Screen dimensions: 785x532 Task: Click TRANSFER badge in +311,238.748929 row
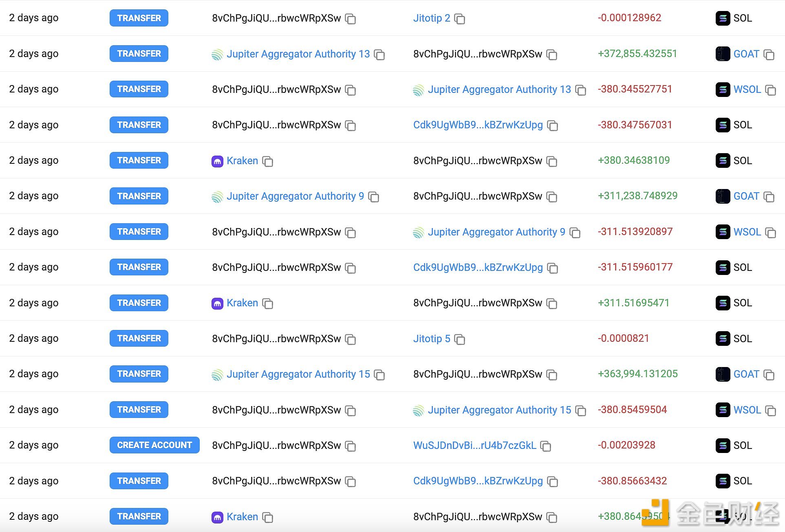(x=139, y=196)
